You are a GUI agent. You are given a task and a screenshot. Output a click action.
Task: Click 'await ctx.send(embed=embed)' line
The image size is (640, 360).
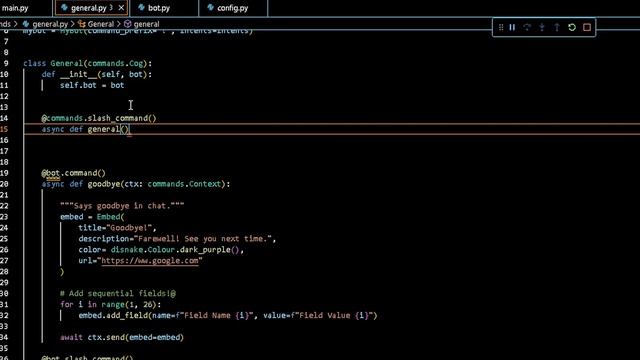coord(122,338)
